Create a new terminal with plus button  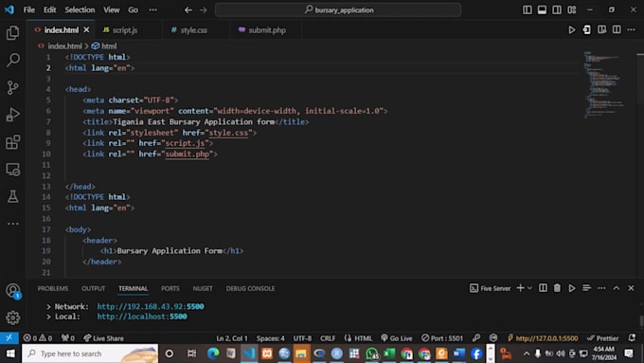coord(520,288)
